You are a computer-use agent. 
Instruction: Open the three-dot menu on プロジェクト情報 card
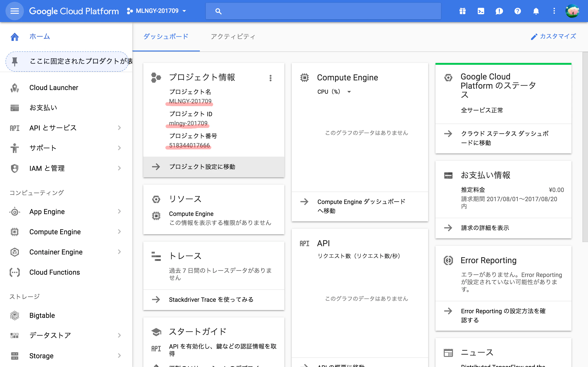[x=270, y=78]
